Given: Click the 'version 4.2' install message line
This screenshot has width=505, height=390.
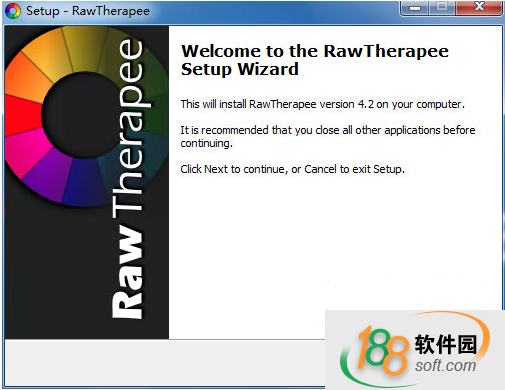Looking at the screenshot, I should point(322,104).
